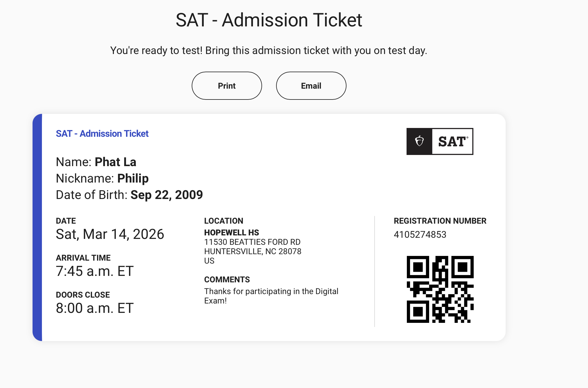
Task: Click the blue SAT - Admission Ticket heading
Action: point(102,134)
